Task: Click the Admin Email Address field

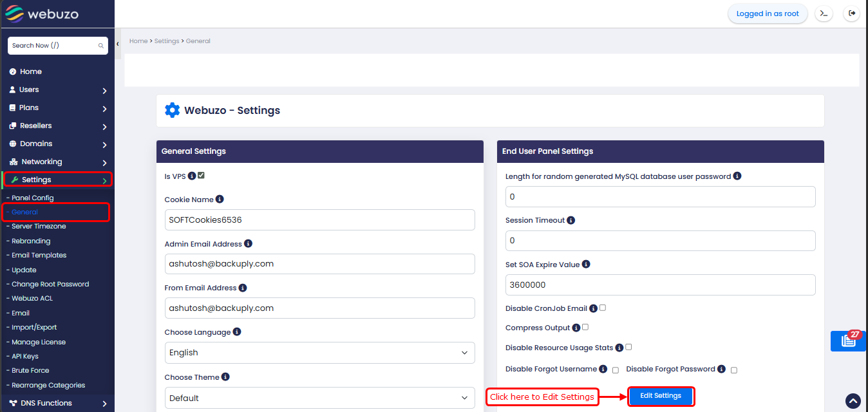Action: tap(319, 264)
